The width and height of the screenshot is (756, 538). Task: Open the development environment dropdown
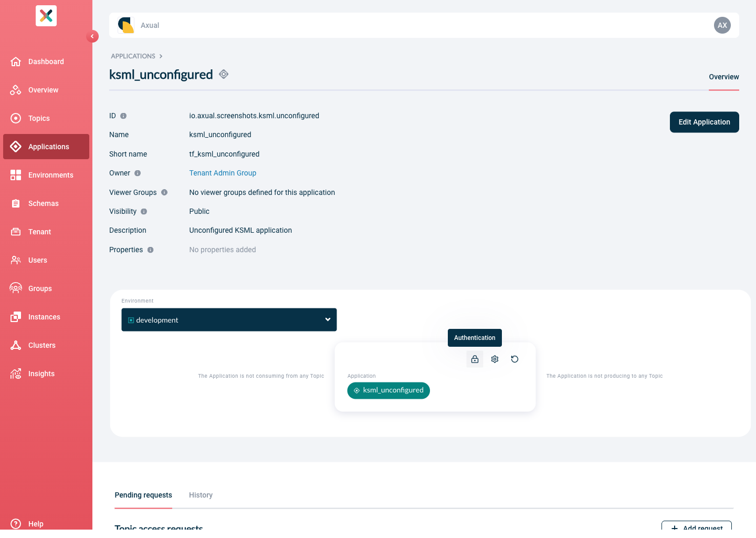229,319
